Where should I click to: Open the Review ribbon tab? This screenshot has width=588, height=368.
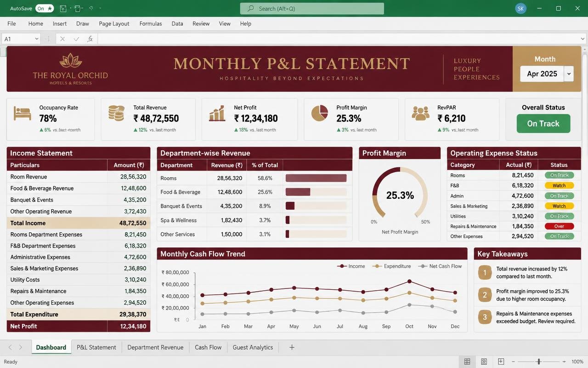click(x=201, y=23)
